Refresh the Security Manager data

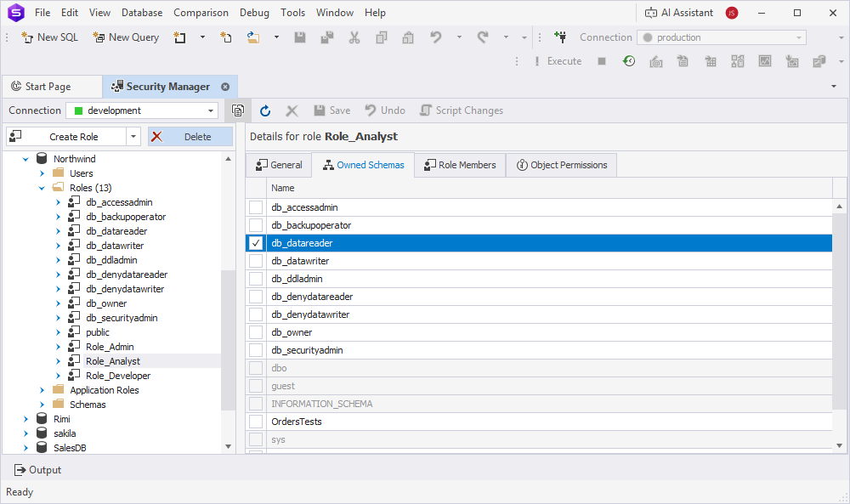[x=264, y=110]
